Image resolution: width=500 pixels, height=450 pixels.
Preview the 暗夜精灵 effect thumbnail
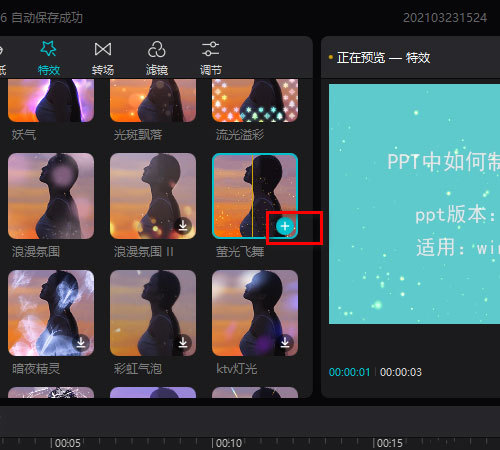[51, 313]
